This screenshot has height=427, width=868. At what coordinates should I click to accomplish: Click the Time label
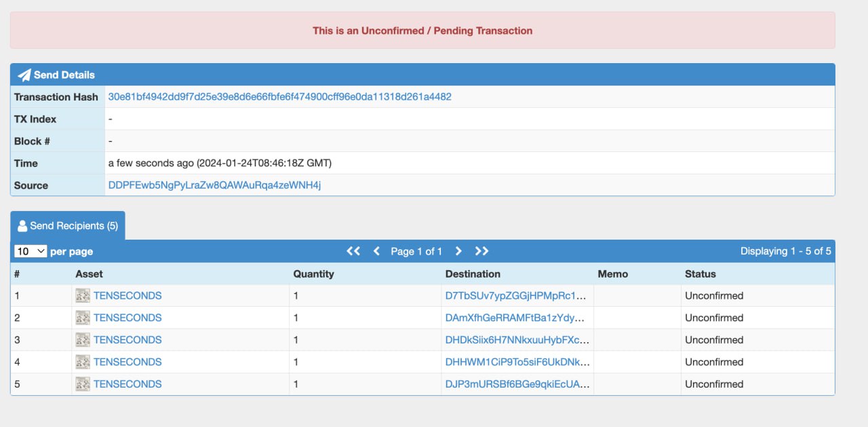(x=26, y=163)
